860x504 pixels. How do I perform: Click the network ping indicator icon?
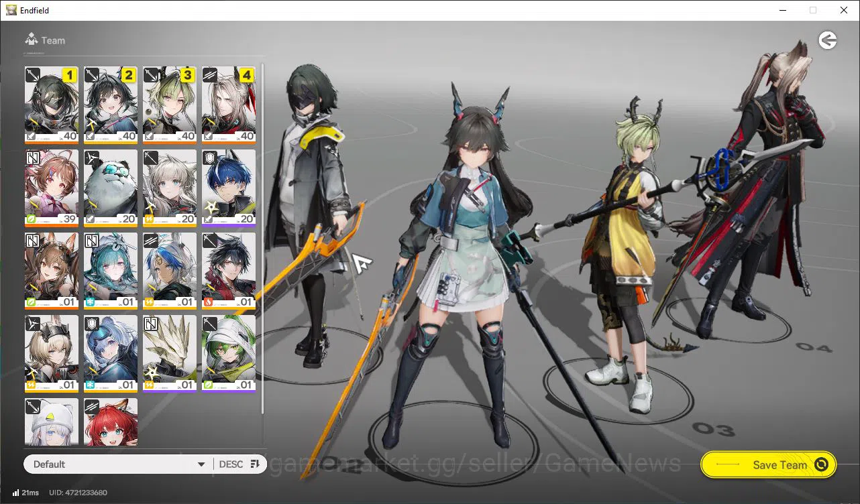point(15,493)
